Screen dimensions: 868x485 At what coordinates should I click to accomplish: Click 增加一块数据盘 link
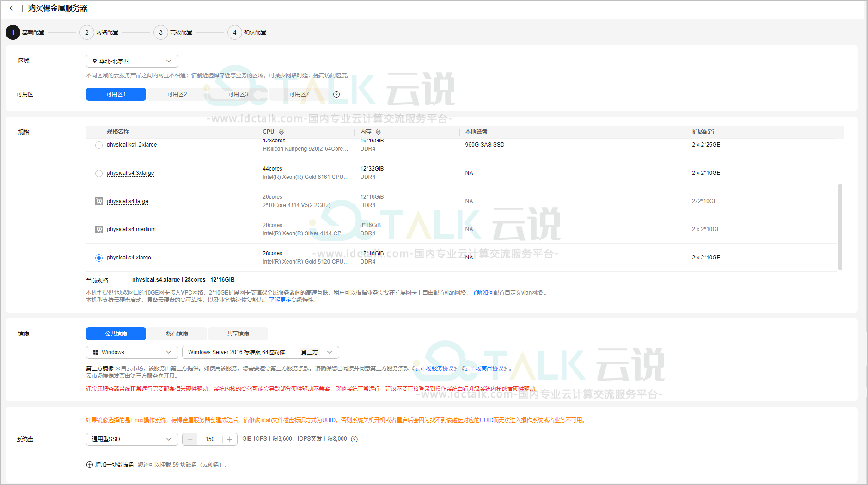[115, 465]
